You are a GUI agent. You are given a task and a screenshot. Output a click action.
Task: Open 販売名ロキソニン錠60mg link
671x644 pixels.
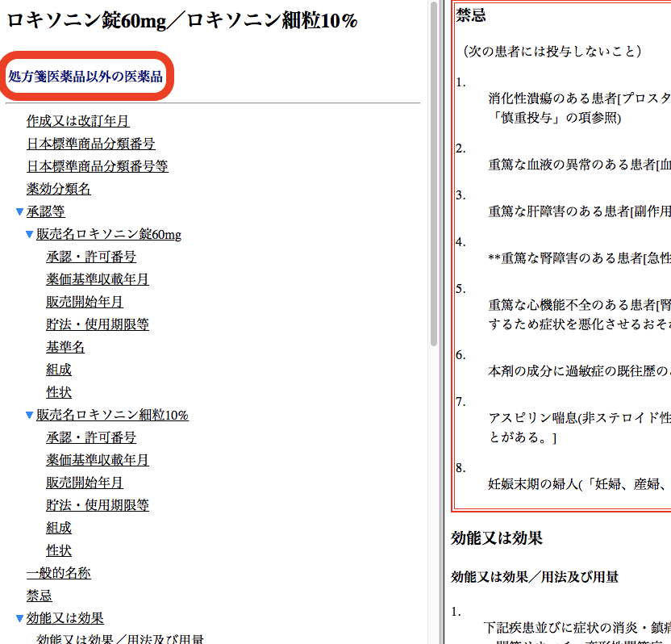[x=109, y=234]
